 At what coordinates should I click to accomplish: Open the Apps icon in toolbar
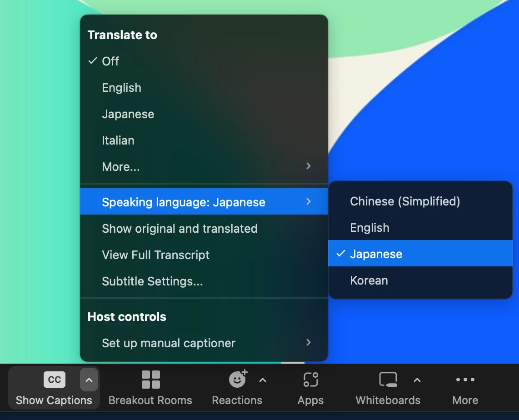[310, 379]
